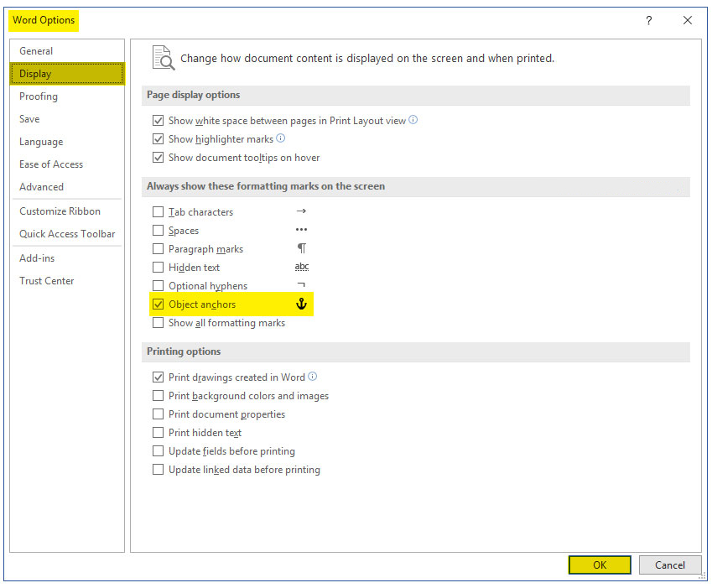The image size is (712, 588).
Task: Click the object anchor symbol
Action: click(x=302, y=304)
